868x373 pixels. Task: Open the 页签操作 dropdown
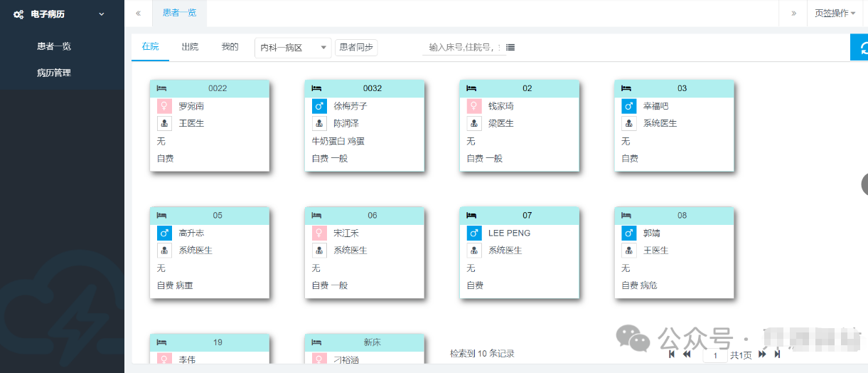(835, 13)
